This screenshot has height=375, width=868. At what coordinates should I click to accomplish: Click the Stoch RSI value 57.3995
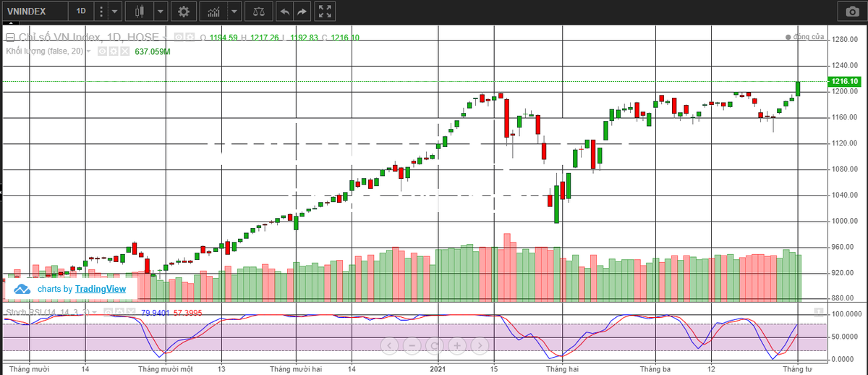click(187, 312)
